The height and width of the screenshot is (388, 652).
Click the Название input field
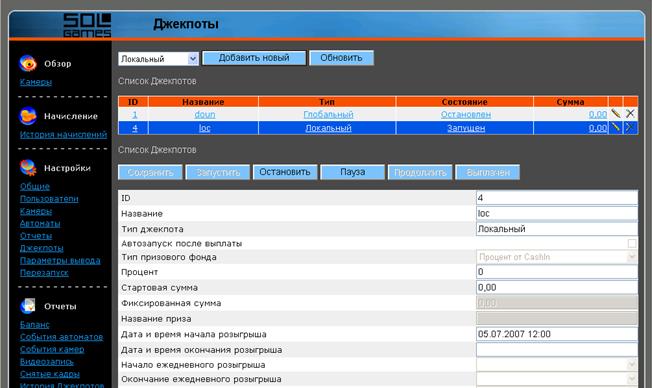pyautogui.click(x=557, y=213)
